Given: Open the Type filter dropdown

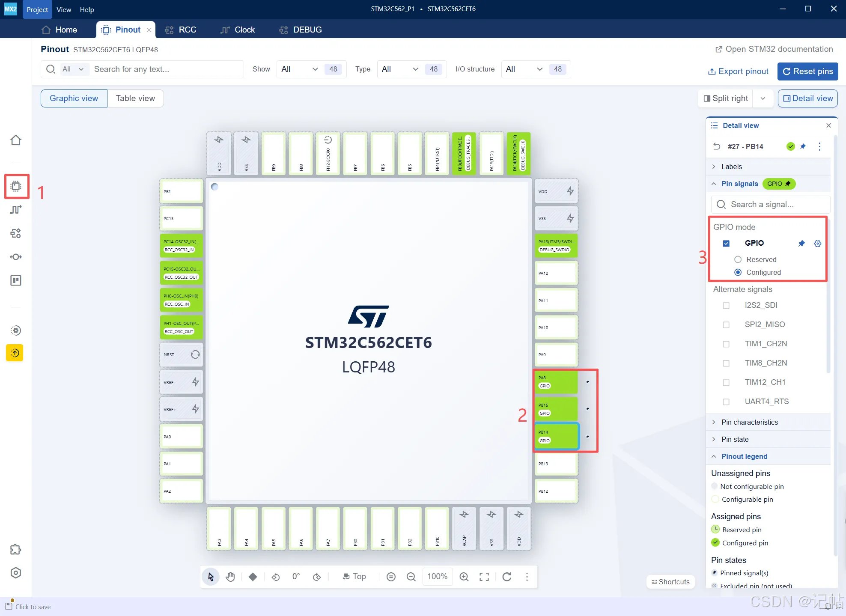Looking at the screenshot, I should coord(400,69).
